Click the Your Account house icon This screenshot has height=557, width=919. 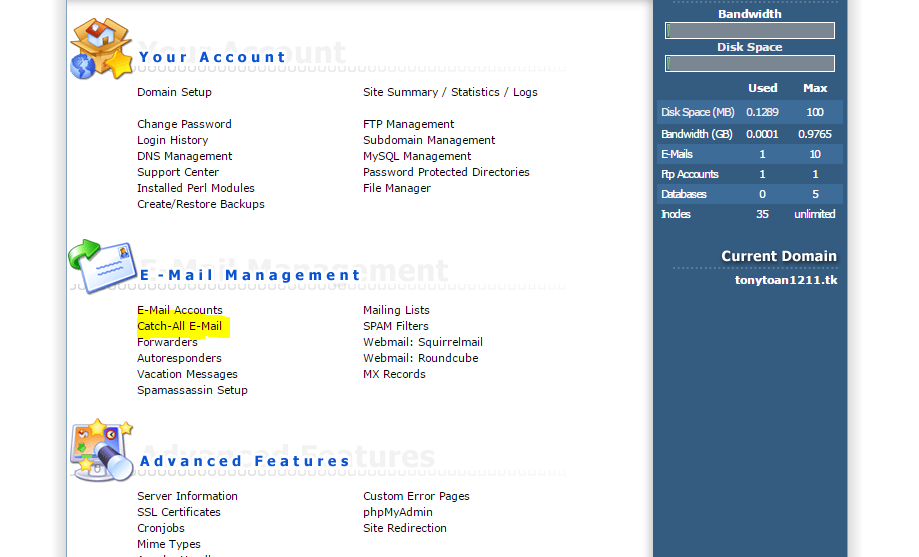(x=101, y=49)
